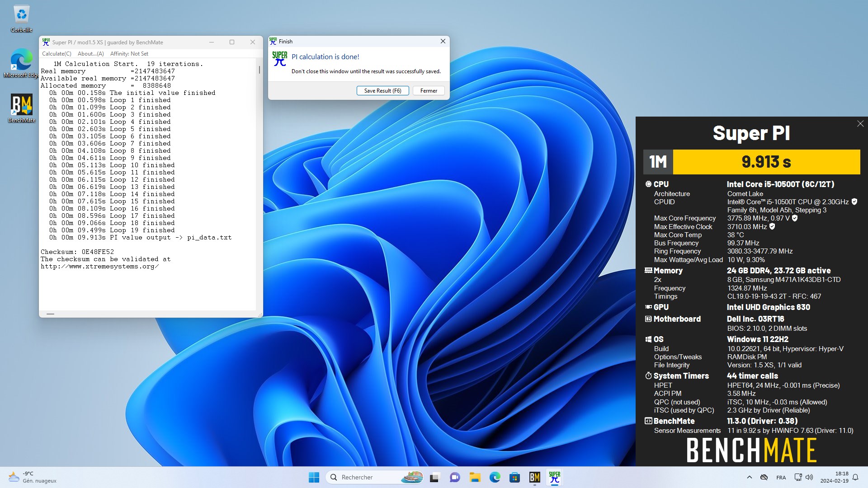868x488 pixels.
Task: Open Task View from the taskbar
Action: point(434,477)
